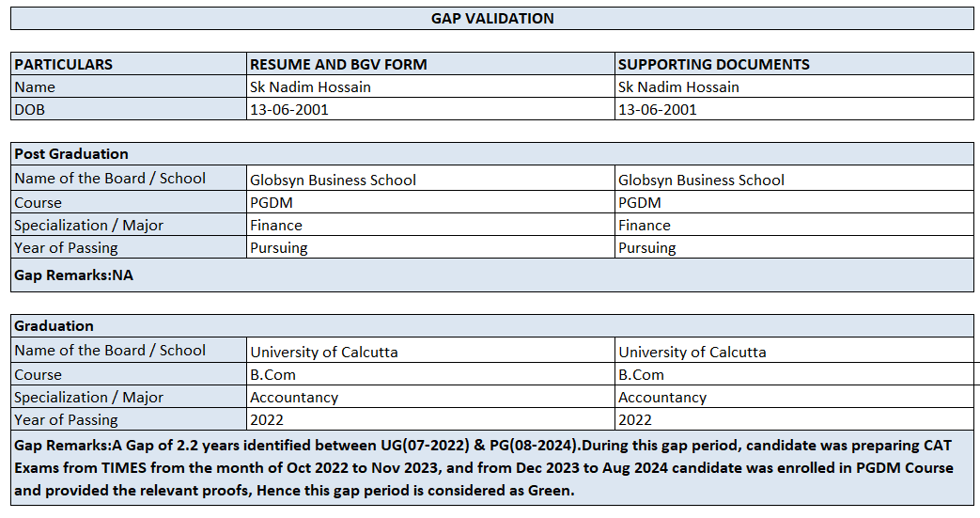The width and height of the screenshot is (980, 518).
Task: Click 13-06-2001 in the supporting documents column
Action: (658, 110)
